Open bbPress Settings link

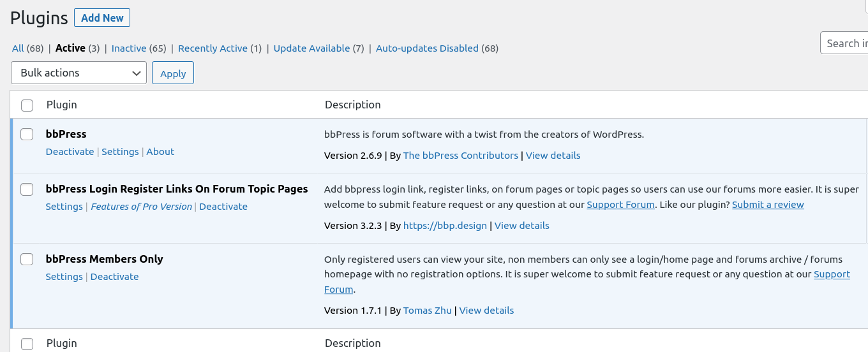(120, 152)
